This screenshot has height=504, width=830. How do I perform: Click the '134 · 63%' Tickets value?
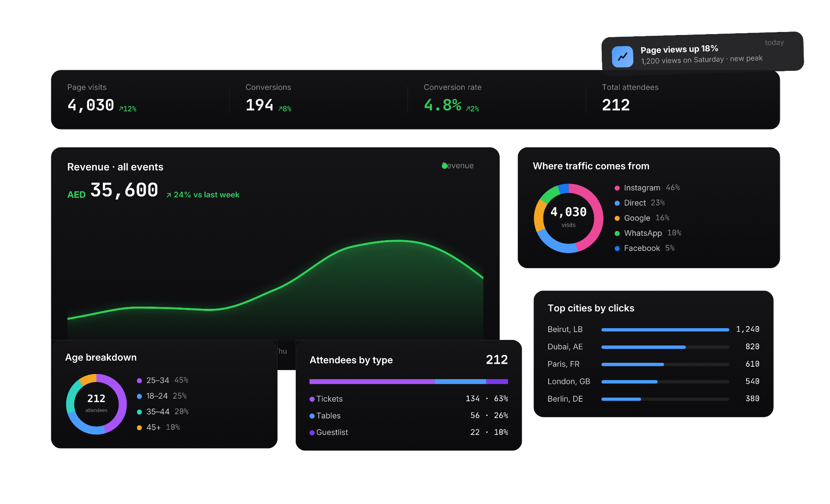487,399
